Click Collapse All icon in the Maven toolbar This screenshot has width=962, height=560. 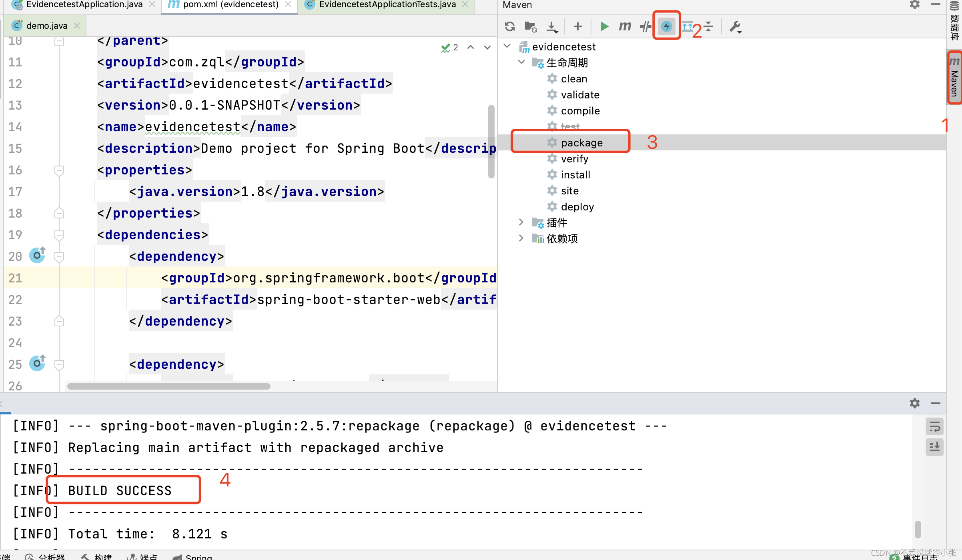[709, 26]
